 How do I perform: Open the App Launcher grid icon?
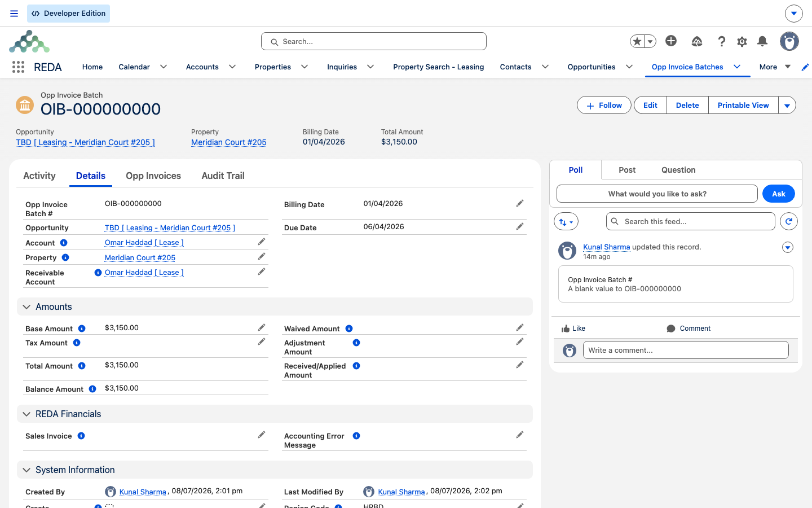click(18, 67)
